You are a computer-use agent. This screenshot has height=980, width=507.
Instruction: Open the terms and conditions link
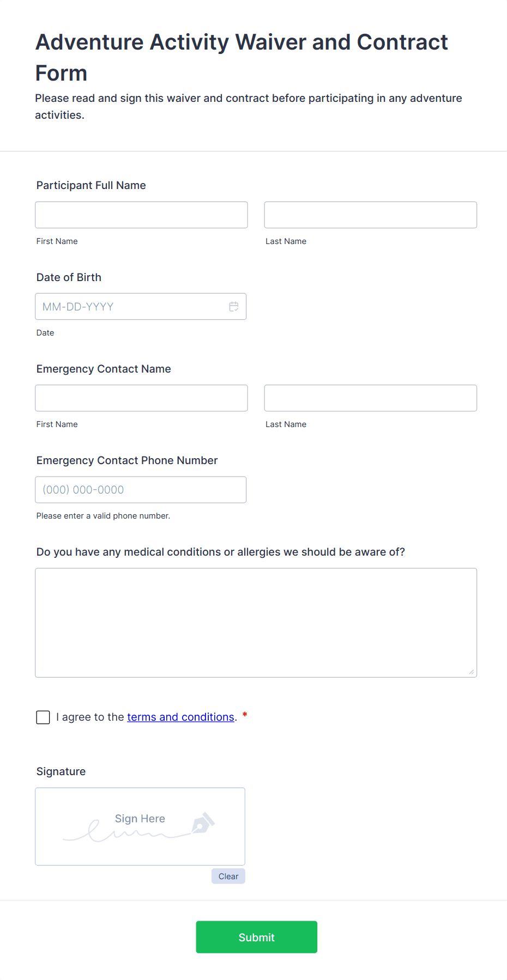click(180, 717)
